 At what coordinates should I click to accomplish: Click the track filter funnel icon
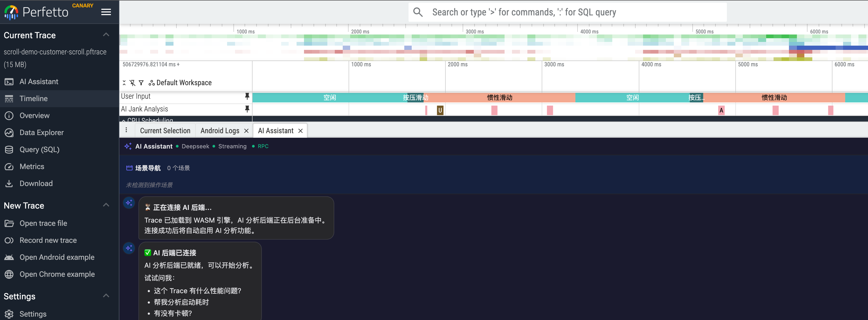(x=141, y=83)
